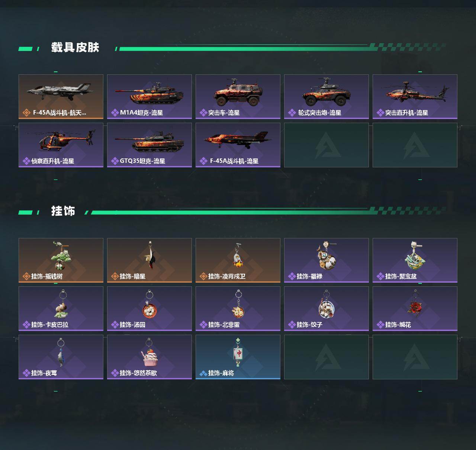Viewport: 476px width, 450px height.
Task: Click the GTQ35坦克-流星 tank skin
Action: (149, 145)
